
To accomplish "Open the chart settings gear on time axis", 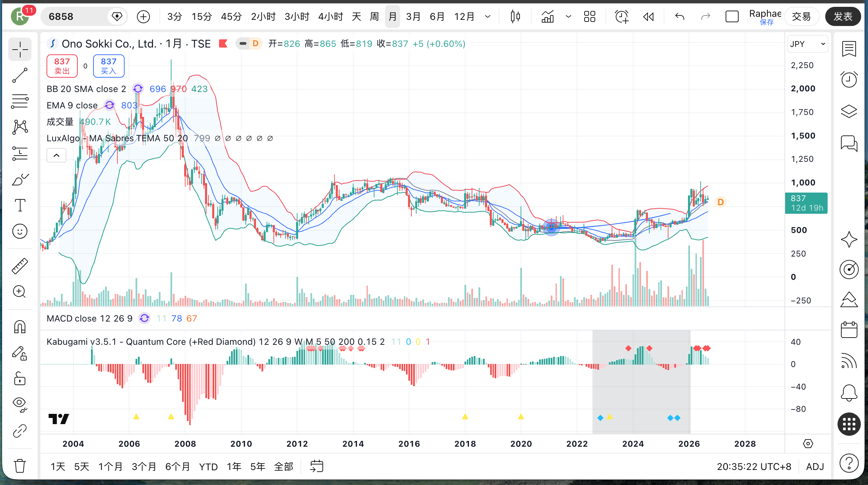I will coord(808,444).
